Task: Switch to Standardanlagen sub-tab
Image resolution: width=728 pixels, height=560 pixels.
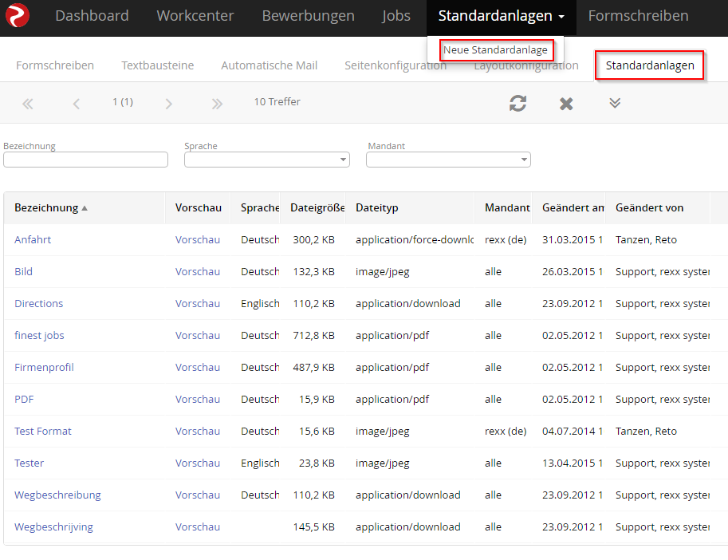Action: tap(650, 65)
